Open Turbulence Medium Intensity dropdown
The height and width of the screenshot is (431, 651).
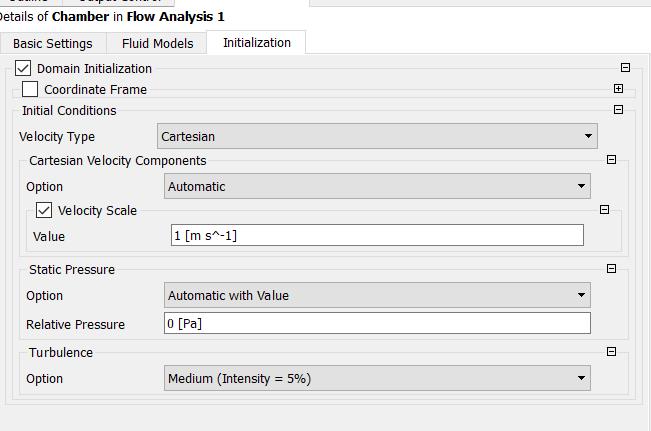click(377, 378)
